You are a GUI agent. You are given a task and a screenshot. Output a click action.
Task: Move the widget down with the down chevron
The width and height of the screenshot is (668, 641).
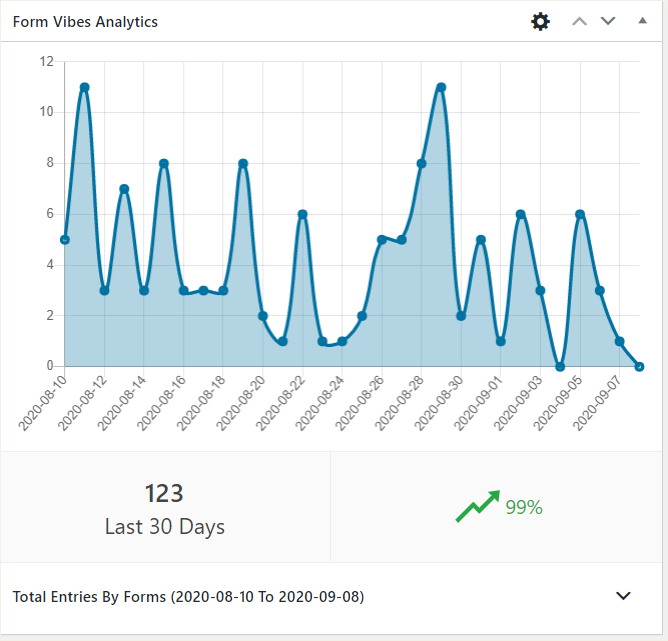(608, 21)
